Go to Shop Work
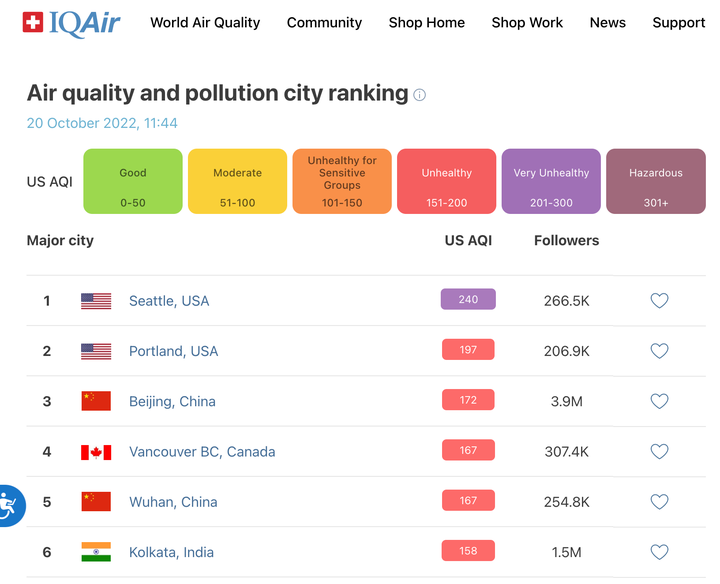The width and height of the screenshot is (720, 584). coord(527,22)
